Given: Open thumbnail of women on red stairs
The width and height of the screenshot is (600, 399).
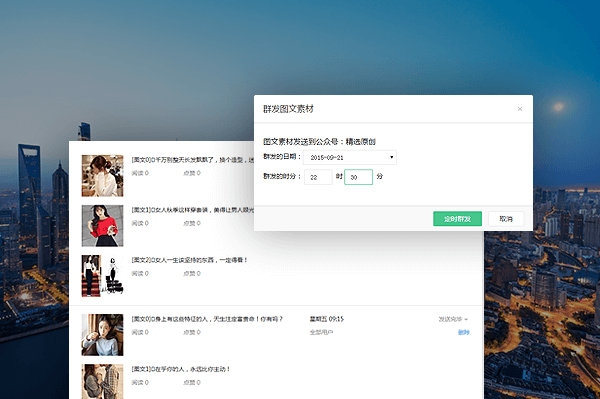Looking at the screenshot, I should 103,276.
